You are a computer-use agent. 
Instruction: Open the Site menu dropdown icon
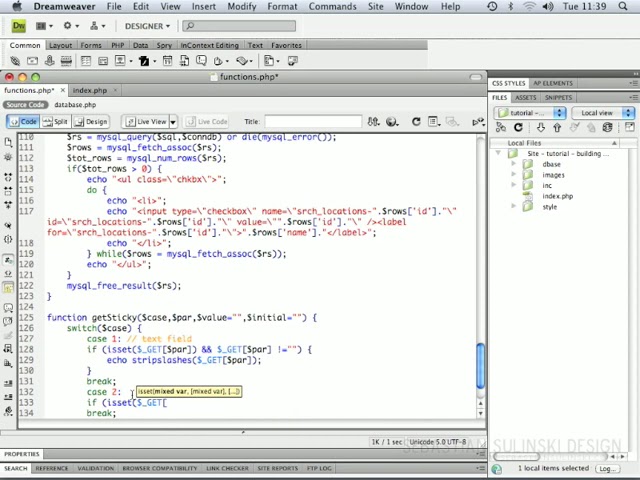point(98,26)
